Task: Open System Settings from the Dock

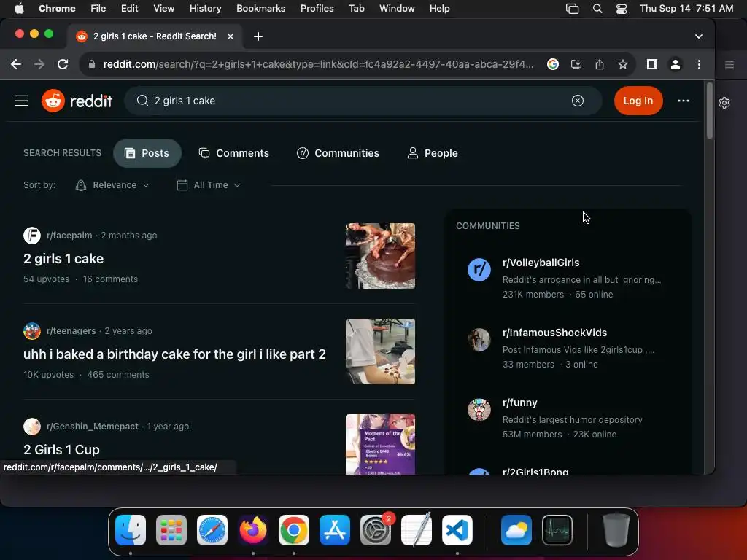Action: (376, 530)
